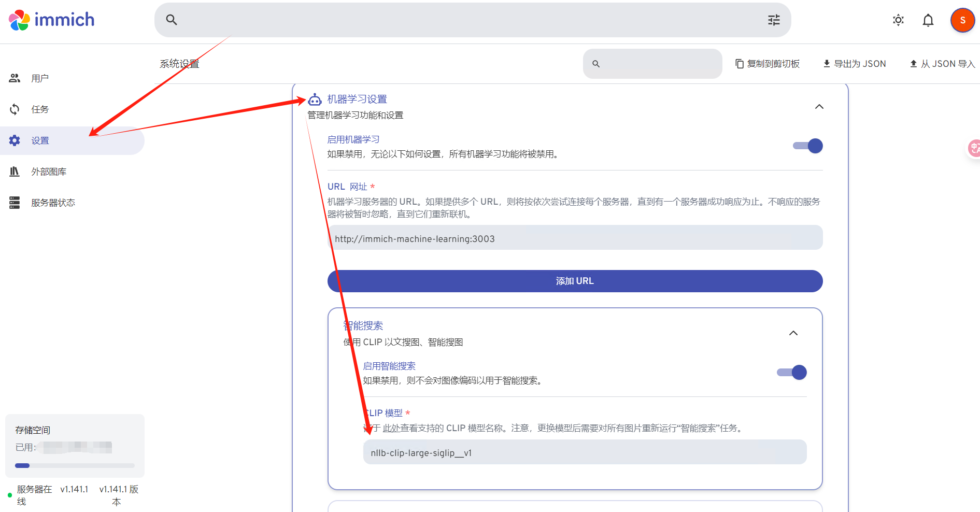The width and height of the screenshot is (980, 512).
Task: Click the storage usage progress bar
Action: click(x=75, y=465)
